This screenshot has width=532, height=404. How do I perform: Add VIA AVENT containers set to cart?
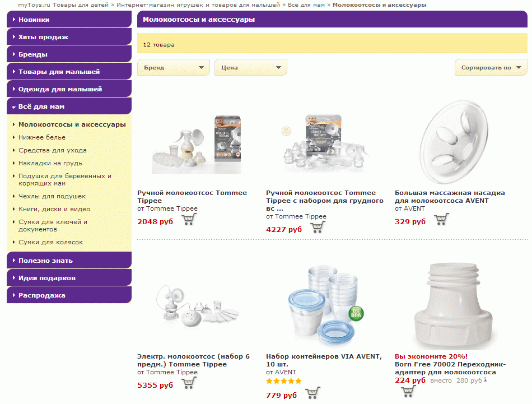313,393
